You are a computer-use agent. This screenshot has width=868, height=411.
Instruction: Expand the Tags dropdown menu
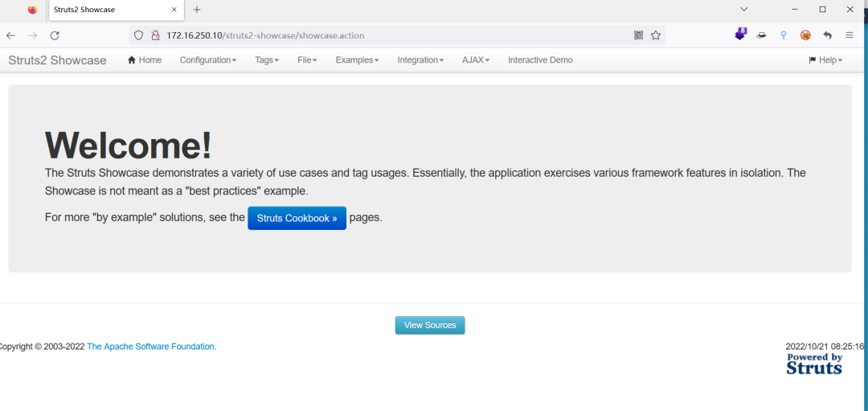pyautogui.click(x=267, y=60)
